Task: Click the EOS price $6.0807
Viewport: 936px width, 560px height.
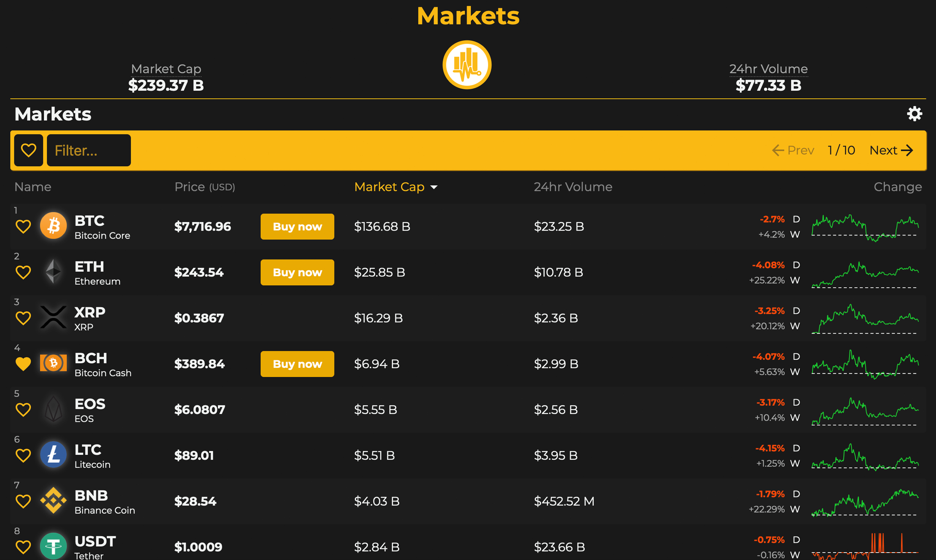Action: tap(200, 410)
